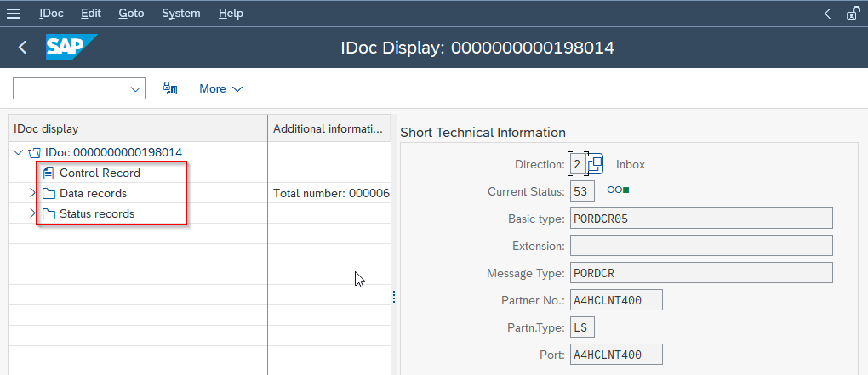Click the Control Record document icon
The height and width of the screenshot is (375, 868).
(x=49, y=173)
